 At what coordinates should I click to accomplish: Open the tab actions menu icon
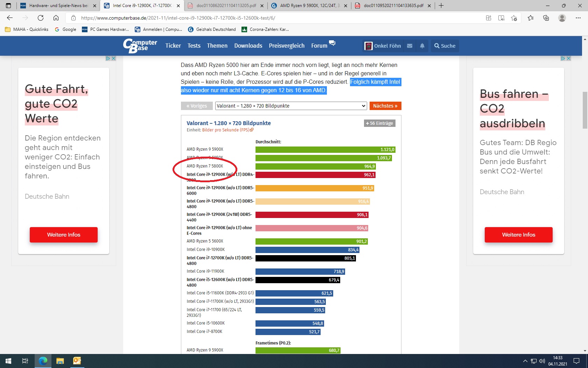click(x=8, y=6)
